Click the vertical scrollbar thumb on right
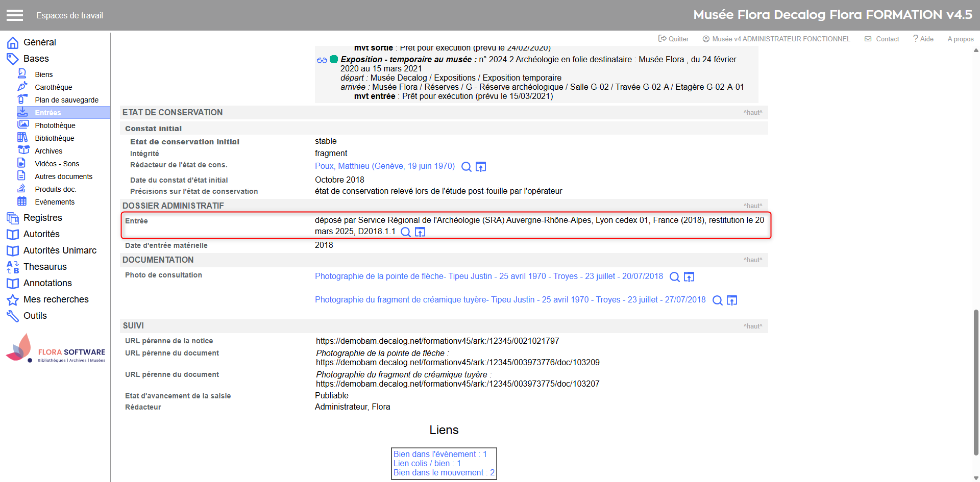The width and height of the screenshot is (980, 482). click(976, 383)
